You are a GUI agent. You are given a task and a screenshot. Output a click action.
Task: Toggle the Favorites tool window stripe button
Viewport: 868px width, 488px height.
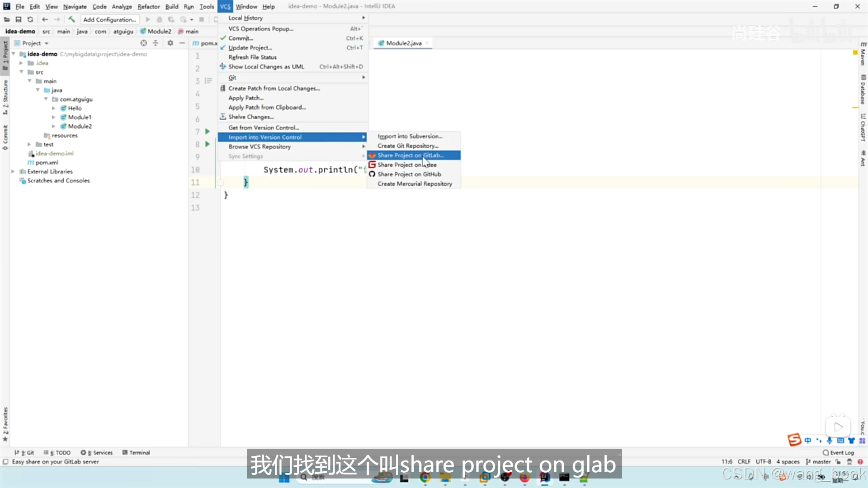(5, 424)
